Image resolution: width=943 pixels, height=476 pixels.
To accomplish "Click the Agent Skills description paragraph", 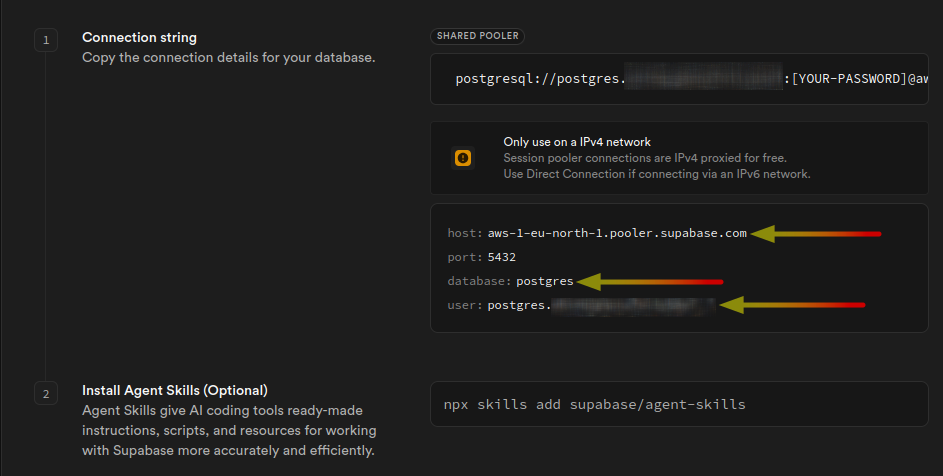I will (229, 430).
